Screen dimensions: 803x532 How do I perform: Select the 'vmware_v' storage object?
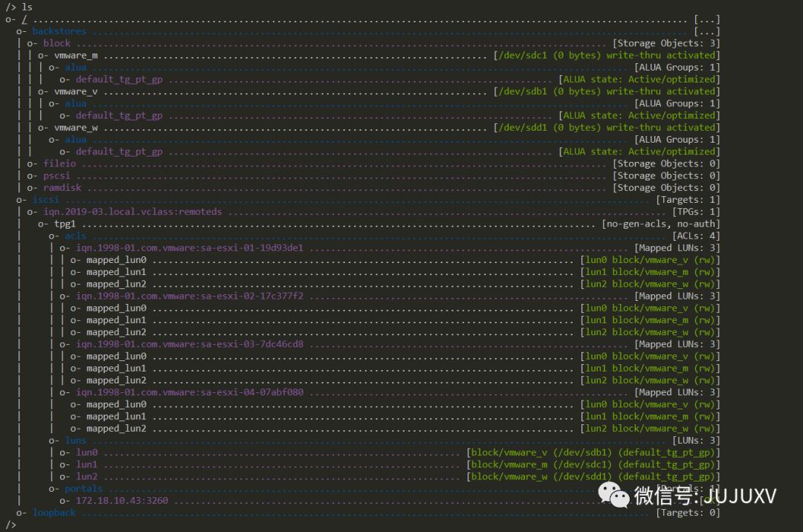tap(76, 91)
